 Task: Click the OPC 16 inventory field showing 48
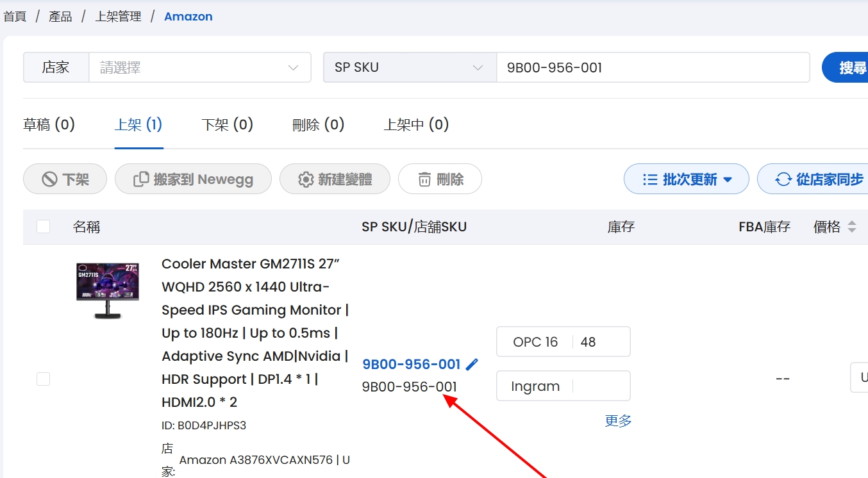(x=563, y=342)
